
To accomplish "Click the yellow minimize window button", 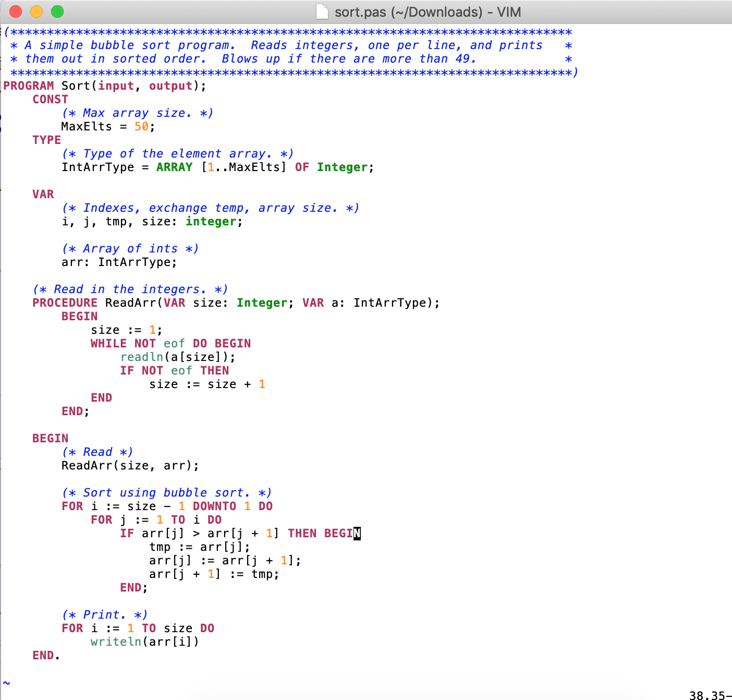I will [x=36, y=11].
